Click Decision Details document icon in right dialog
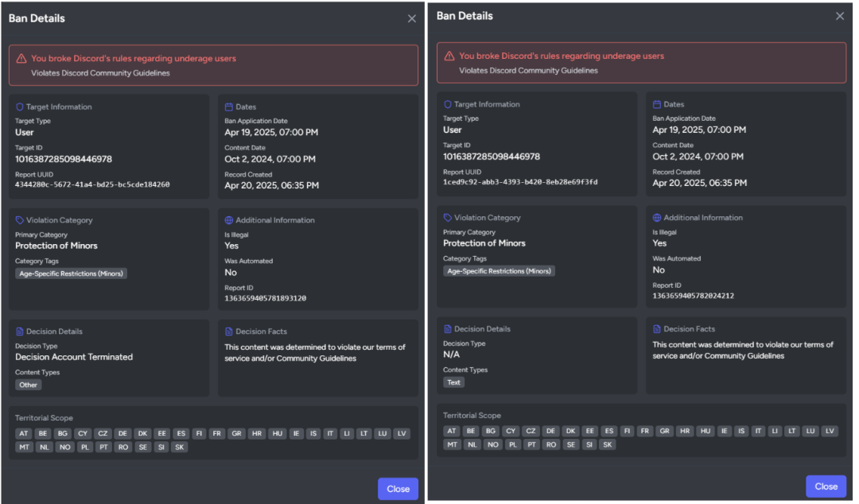 [x=448, y=328]
